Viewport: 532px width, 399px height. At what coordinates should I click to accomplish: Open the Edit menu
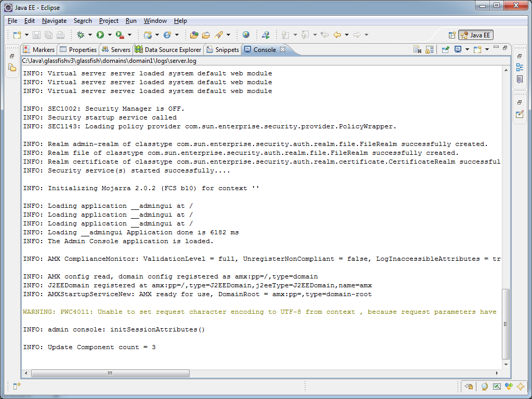tap(30, 21)
